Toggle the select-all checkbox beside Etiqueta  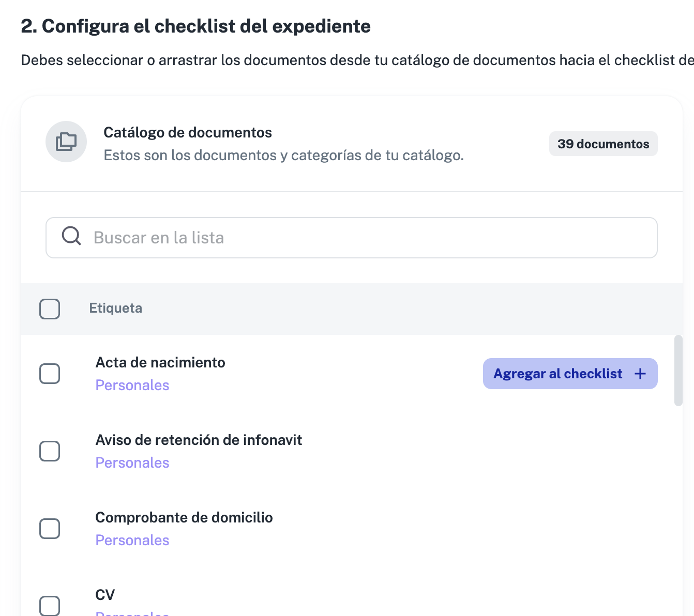pos(50,309)
